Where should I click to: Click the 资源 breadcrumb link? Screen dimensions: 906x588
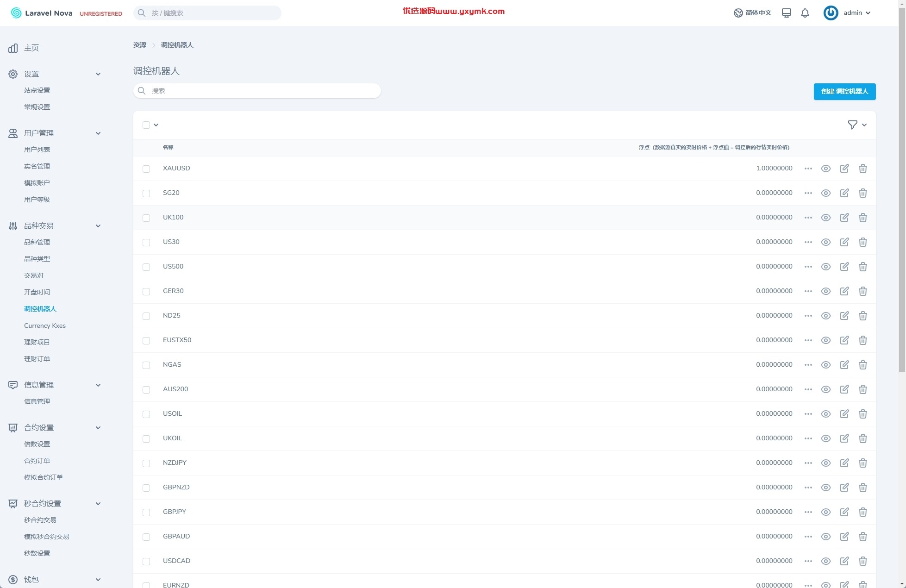pos(140,45)
